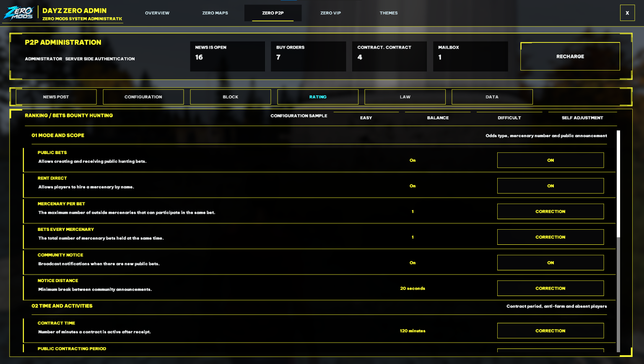Open the LAW section
Image resolution: width=644 pixels, height=364 pixels.
[x=405, y=97]
